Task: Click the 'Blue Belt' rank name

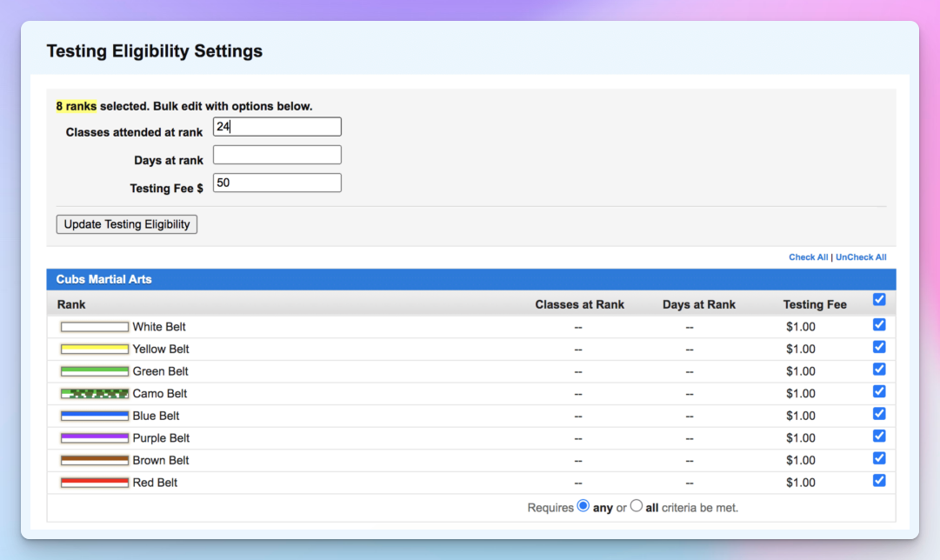Action: [x=156, y=416]
